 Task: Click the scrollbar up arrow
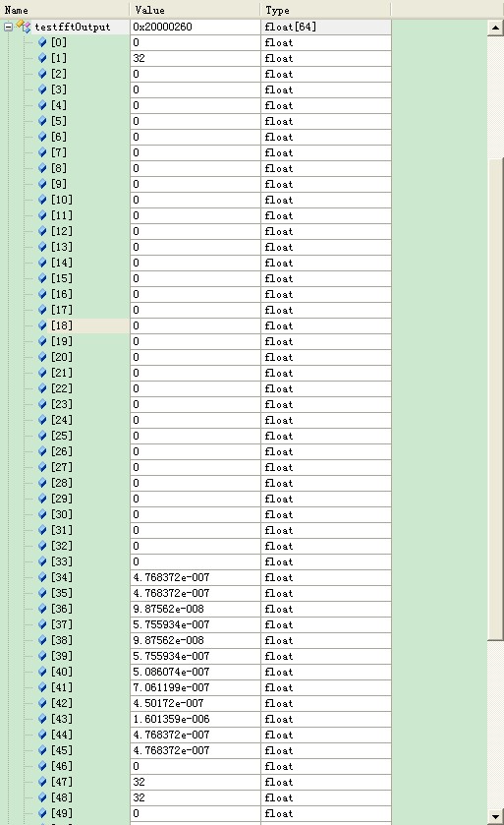coord(495,28)
